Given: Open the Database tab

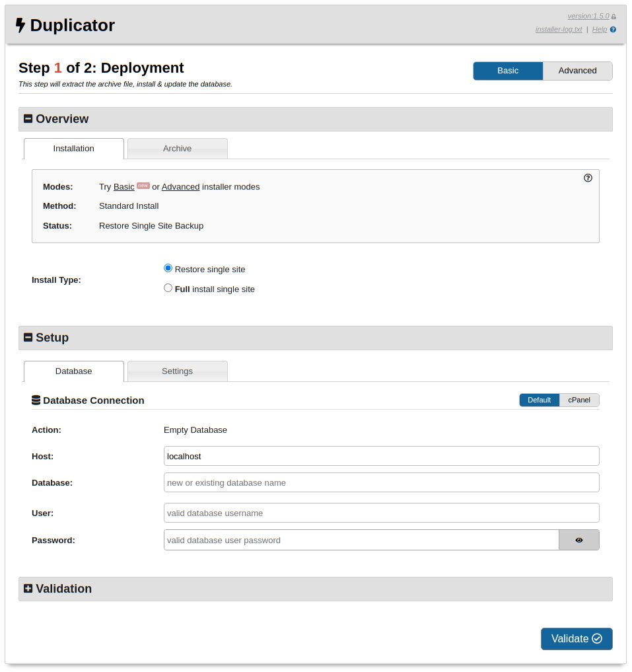Looking at the screenshot, I should 74,371.
